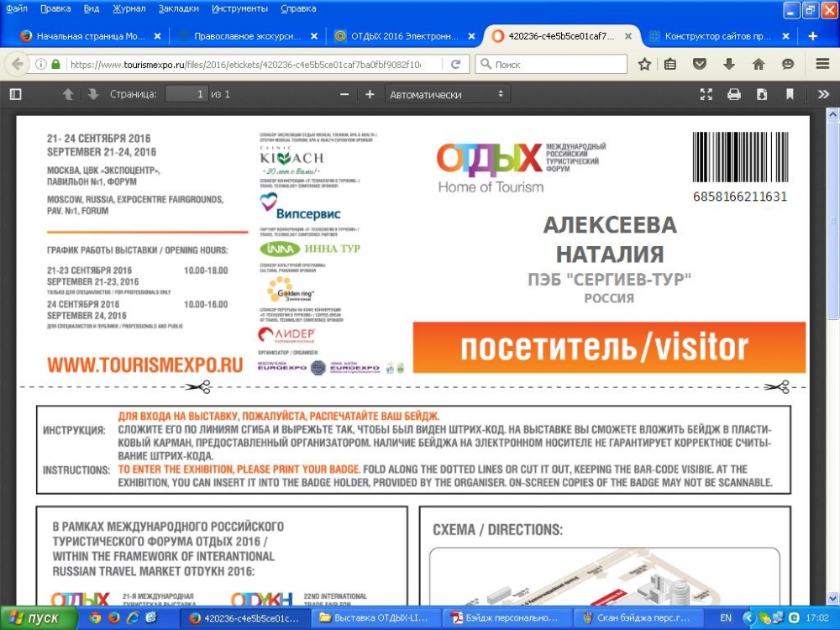Image resolution: width=840 pixels, height=630 pixels.
Task: Show site information icon
Action: click(x=40, y=65)
